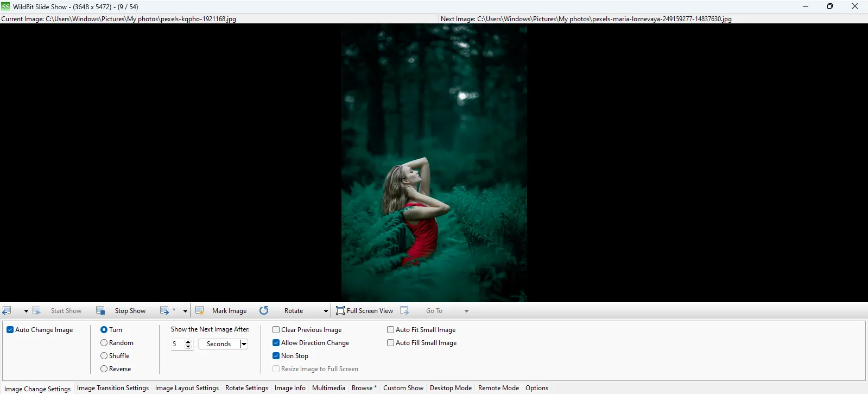This screenshot has height=394, width=868.
Task: Click the Mark Image star icon
Action: pos(200,311)
